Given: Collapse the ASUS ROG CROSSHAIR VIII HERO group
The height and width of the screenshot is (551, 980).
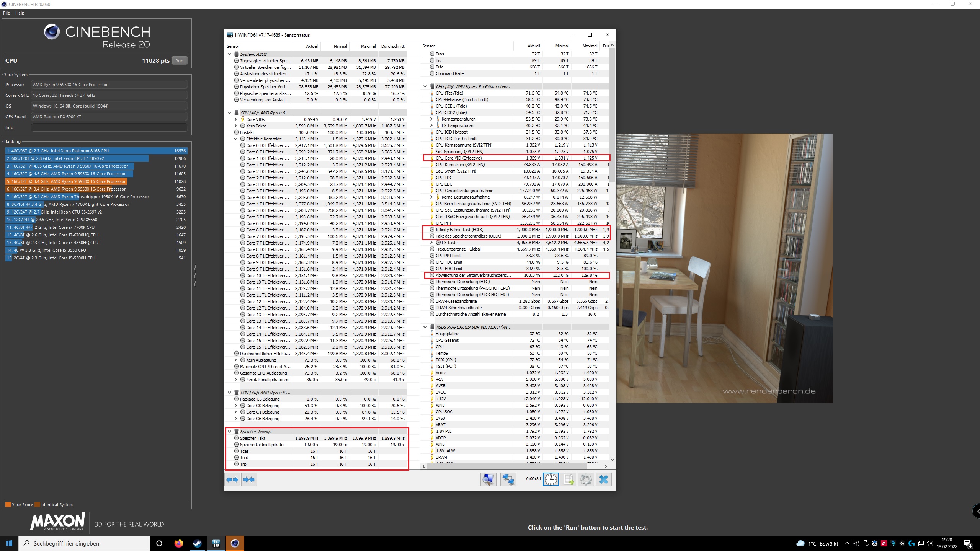Looking at the screenshot, I should (x=425, y=327).
